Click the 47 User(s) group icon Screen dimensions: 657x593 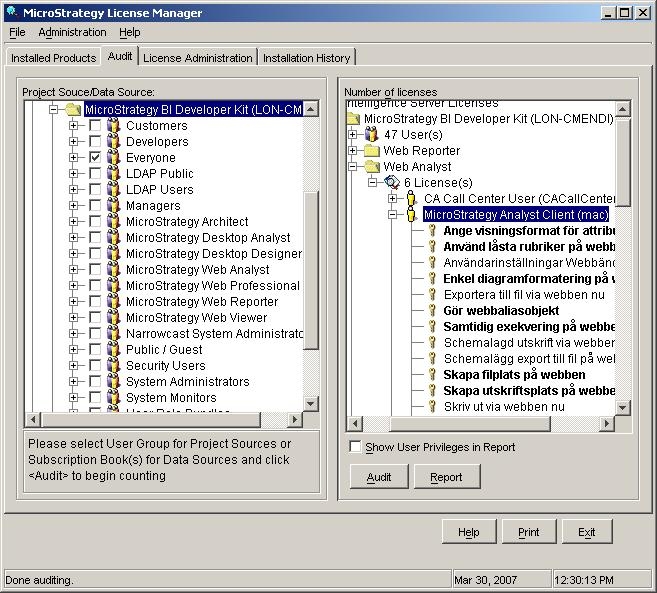(x=371, y=135)
